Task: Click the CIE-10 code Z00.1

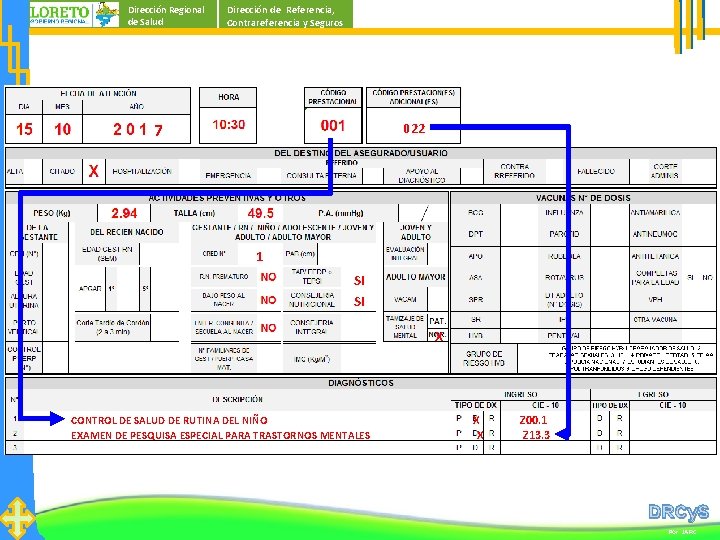Action: (533, 419)
